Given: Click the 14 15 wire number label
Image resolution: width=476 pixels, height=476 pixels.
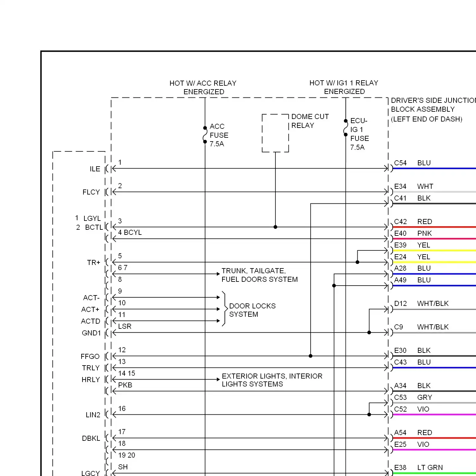Looking at the screenshot, I should 127,373.
